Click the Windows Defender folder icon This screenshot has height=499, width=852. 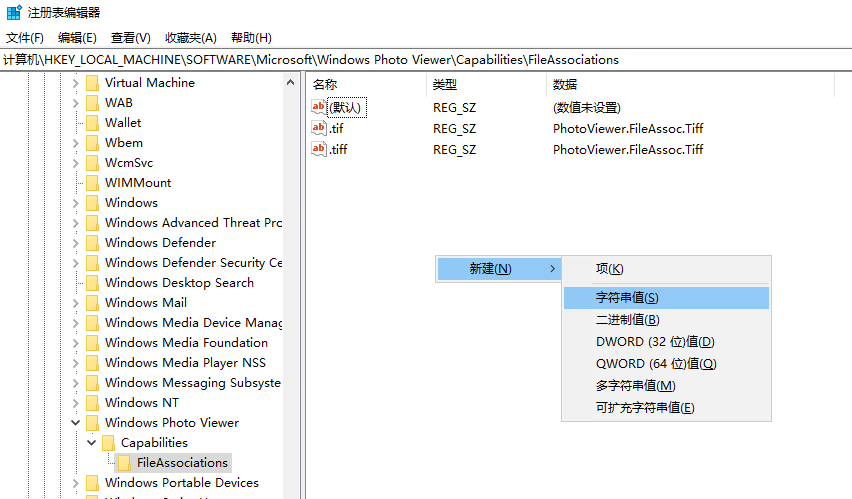pos(92,243)
